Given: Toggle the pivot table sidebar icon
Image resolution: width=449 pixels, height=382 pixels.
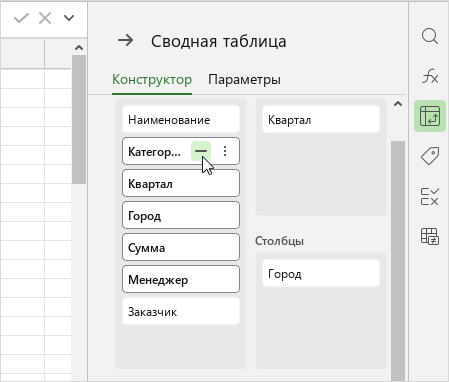Looking at the screenshot, I should pos(430,116).
